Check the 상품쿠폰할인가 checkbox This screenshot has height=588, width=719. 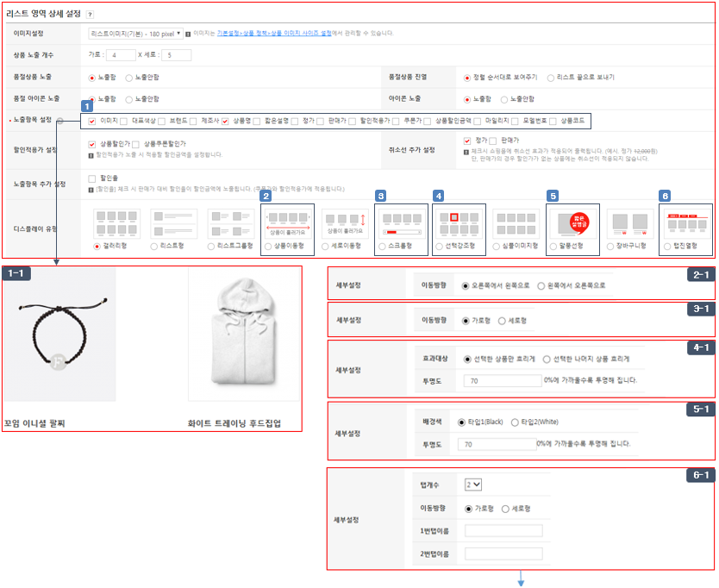[x=138, y=143]
